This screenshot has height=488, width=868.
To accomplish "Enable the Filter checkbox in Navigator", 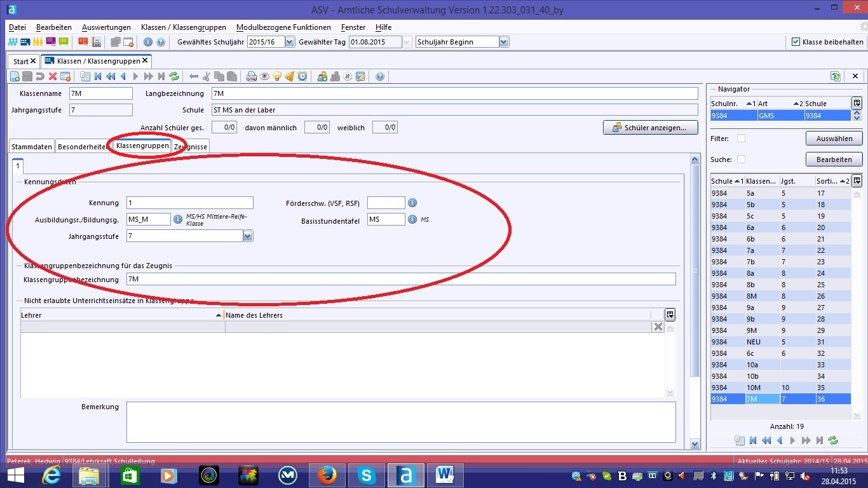I will pyautogui.click(x=741, y=139).
